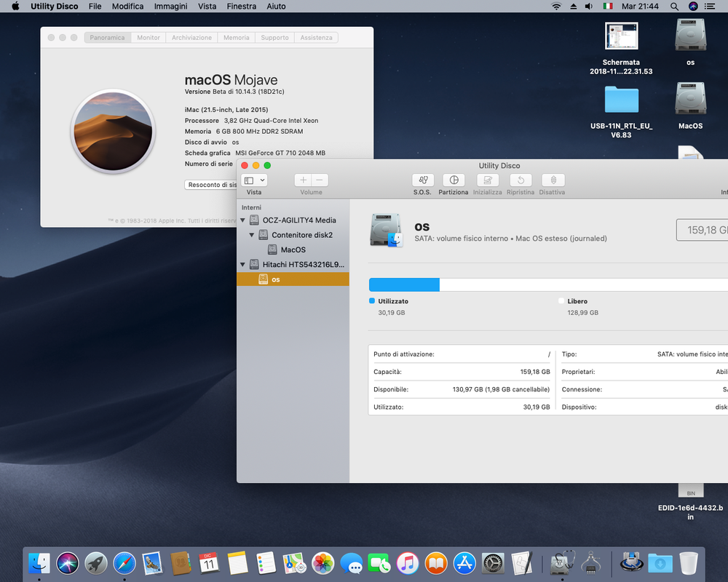This screenshot has height=582, width=728.
Task: Open App Store from the Dock
Action: point(464,563)
